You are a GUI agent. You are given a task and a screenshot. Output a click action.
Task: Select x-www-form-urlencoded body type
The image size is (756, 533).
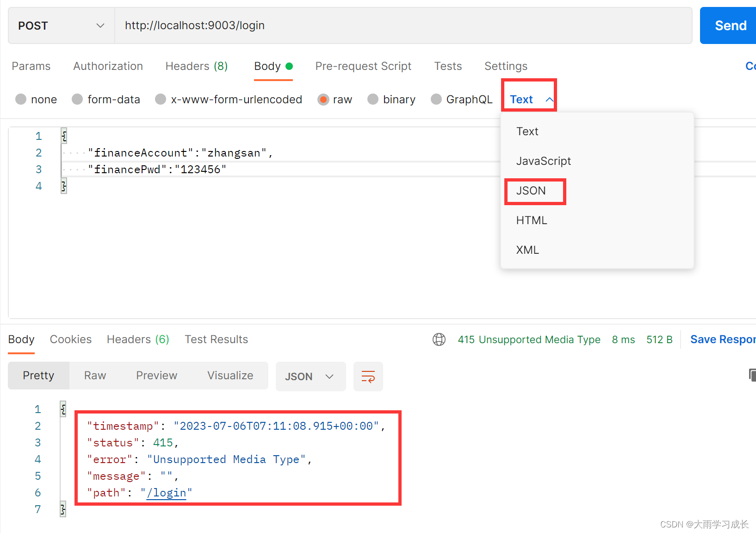pyautogui.click(x=229, y=99)
